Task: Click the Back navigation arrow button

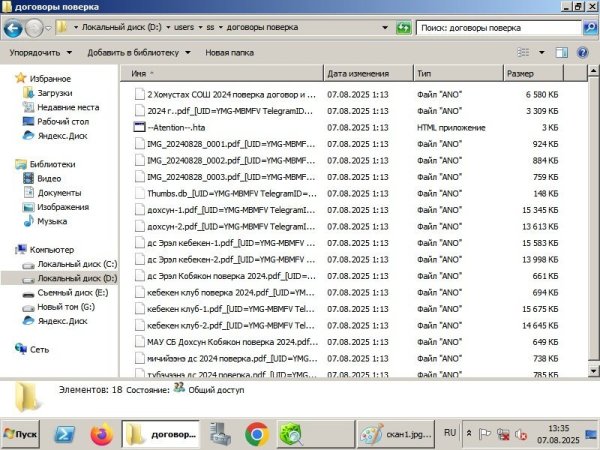Action: click(x=15, y=27)
